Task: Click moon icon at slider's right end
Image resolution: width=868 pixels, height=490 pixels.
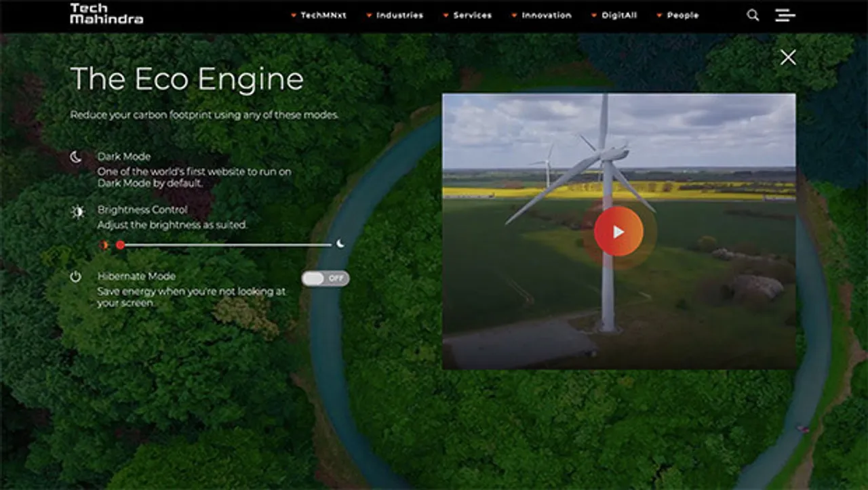Action: (340, 244)
